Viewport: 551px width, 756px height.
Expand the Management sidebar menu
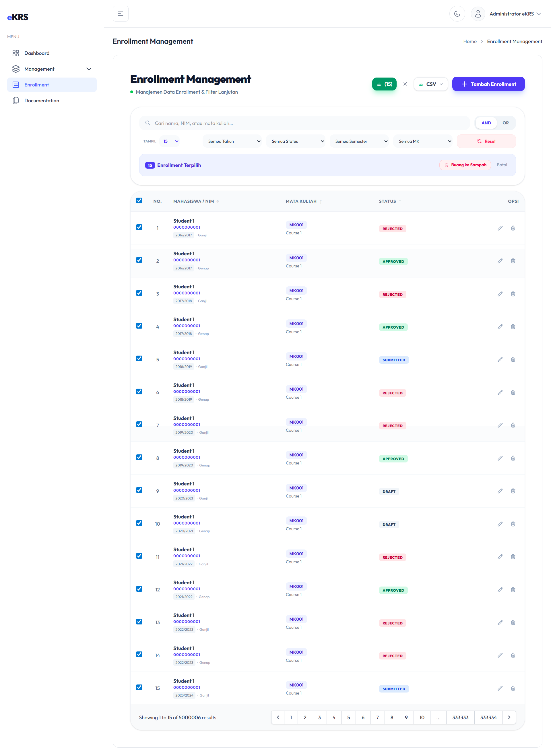(x=52, y=69)
